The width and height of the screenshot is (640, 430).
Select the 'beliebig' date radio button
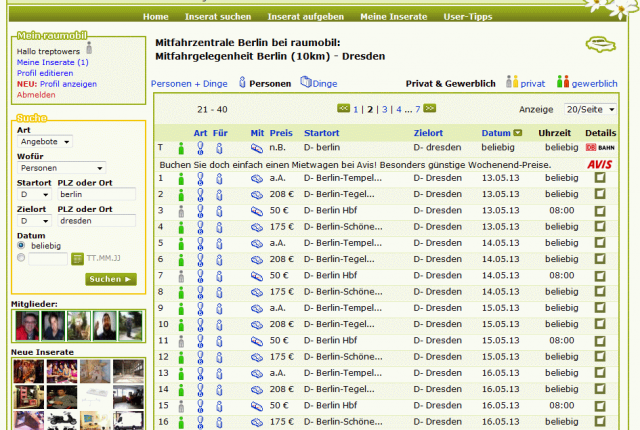(x=21, y=244)
